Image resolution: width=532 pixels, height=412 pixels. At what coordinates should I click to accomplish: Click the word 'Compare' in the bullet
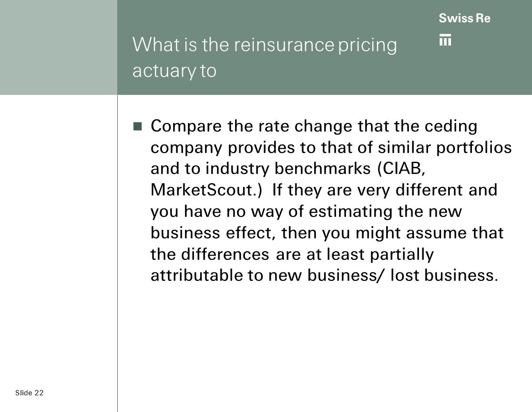click(x=186, y=126)
